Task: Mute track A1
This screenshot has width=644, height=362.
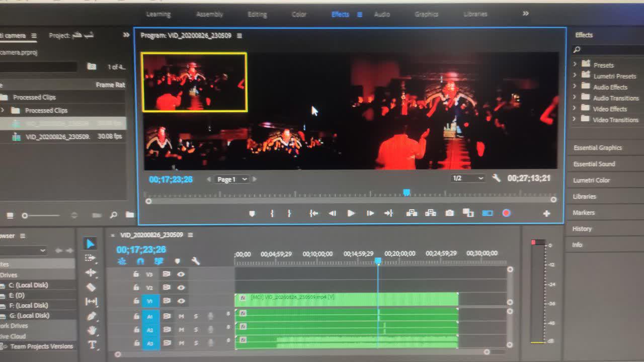Action: pyautogui.click(x=181, y=316)
